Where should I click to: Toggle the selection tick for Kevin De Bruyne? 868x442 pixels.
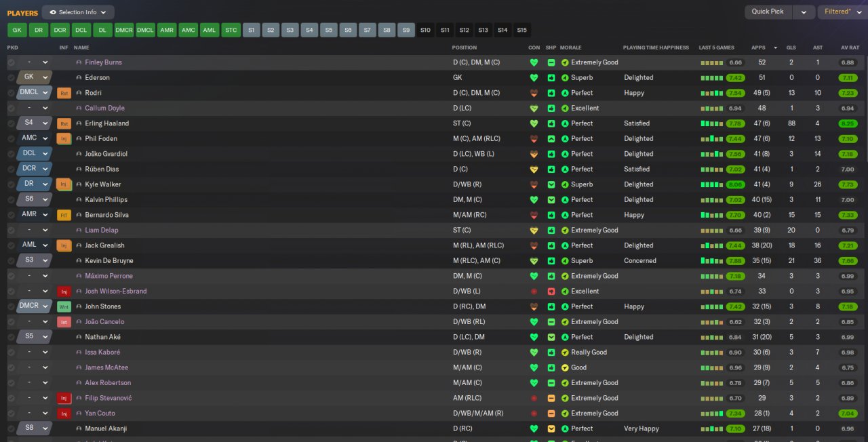(x=11, y=261)
